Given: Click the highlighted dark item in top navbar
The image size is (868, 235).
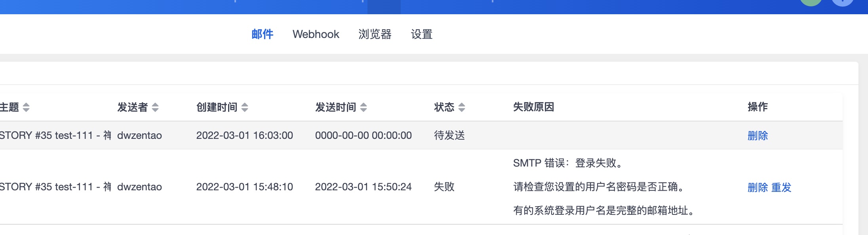Looking at the screenshot, I should [x=384, y=6].
